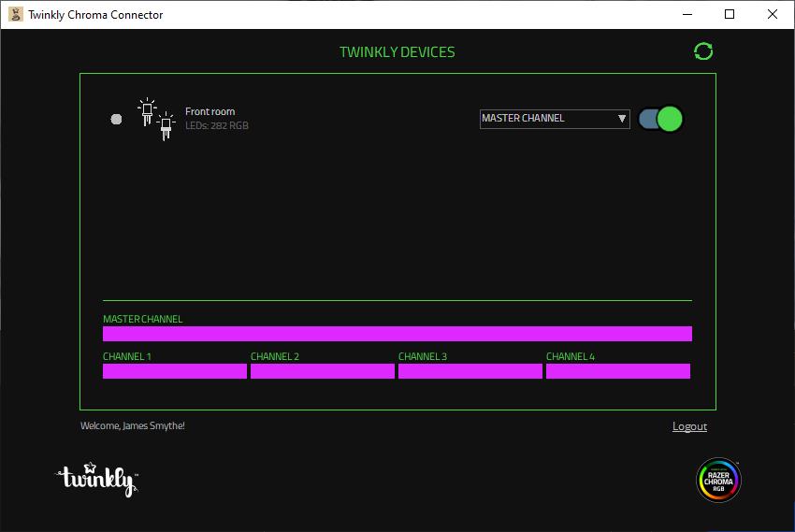Minimize the Twinkly Chroma Connector window
This screenshot has height=532, width=795.
[x=687, y=14]
